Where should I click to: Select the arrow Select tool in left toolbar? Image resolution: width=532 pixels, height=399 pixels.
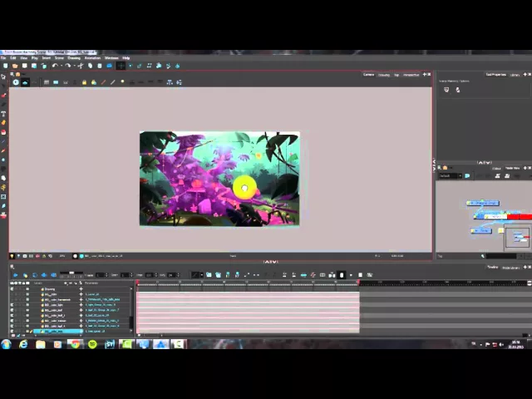(3, 77)
